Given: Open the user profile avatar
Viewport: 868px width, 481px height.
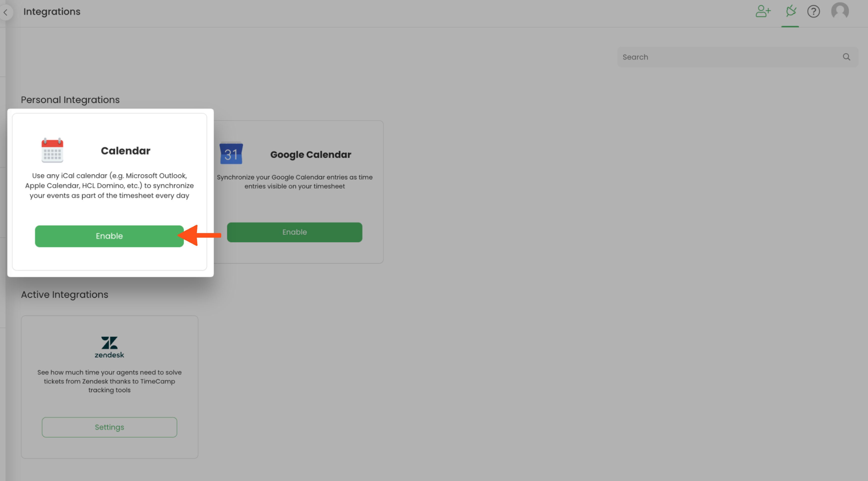Looking at the screenshot, I should tap(840, 11).
